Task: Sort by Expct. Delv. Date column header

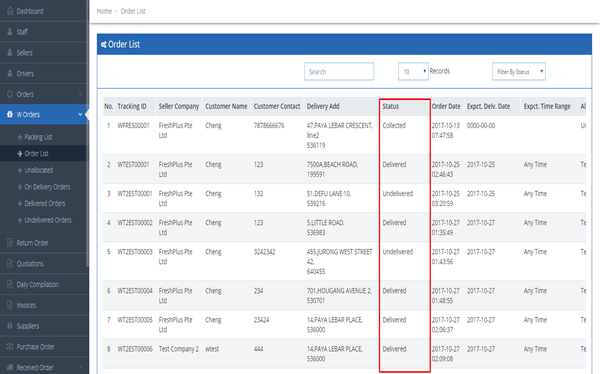Action: point(488,106)
